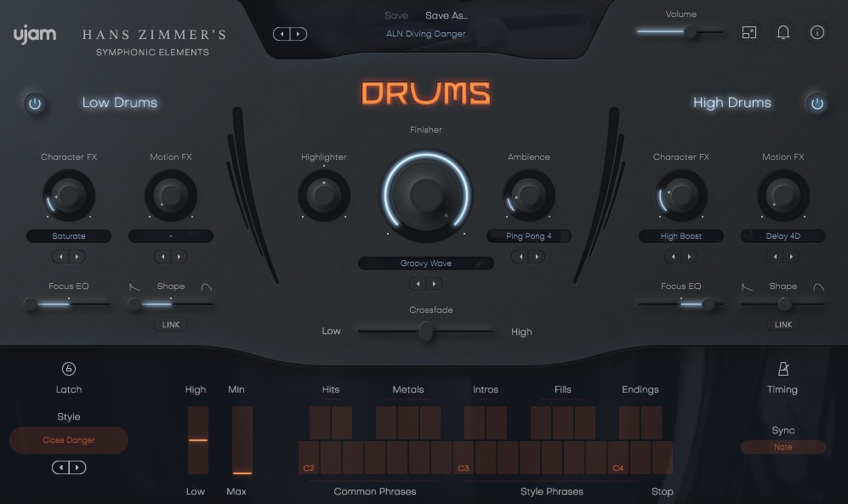Click Save As… button
This screenshot has height=504, width=848.
click(x=447, y=15)
